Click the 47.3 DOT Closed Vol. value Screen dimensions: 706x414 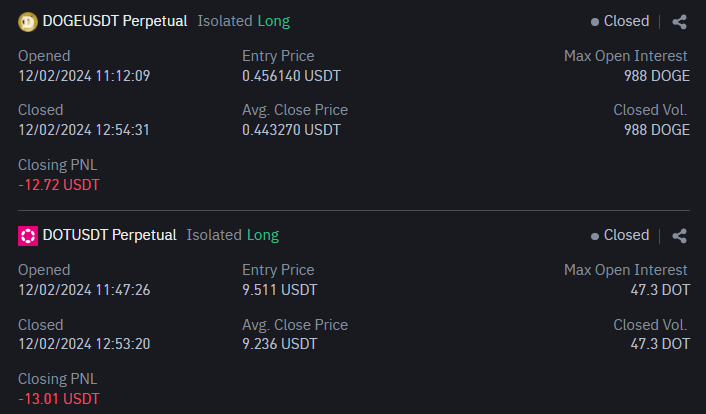[x=660, y=344]
